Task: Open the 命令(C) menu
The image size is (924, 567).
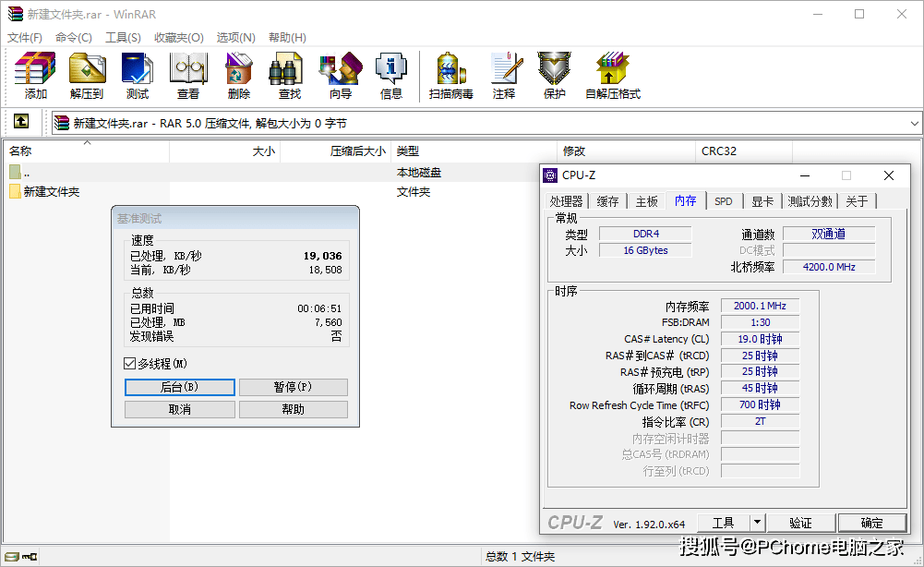Action: click(74, 38)
